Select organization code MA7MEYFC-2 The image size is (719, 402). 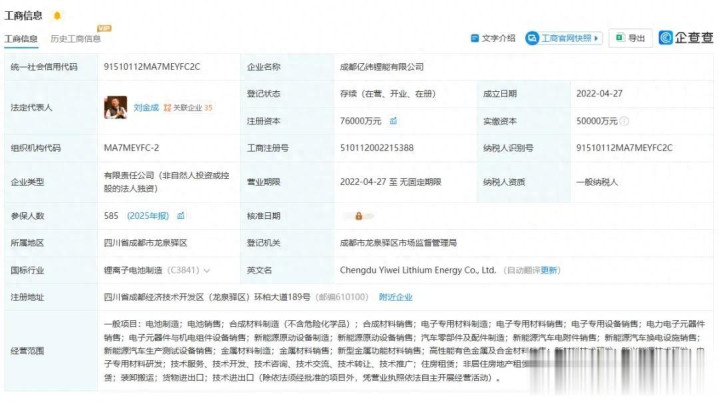click(131, 148)
